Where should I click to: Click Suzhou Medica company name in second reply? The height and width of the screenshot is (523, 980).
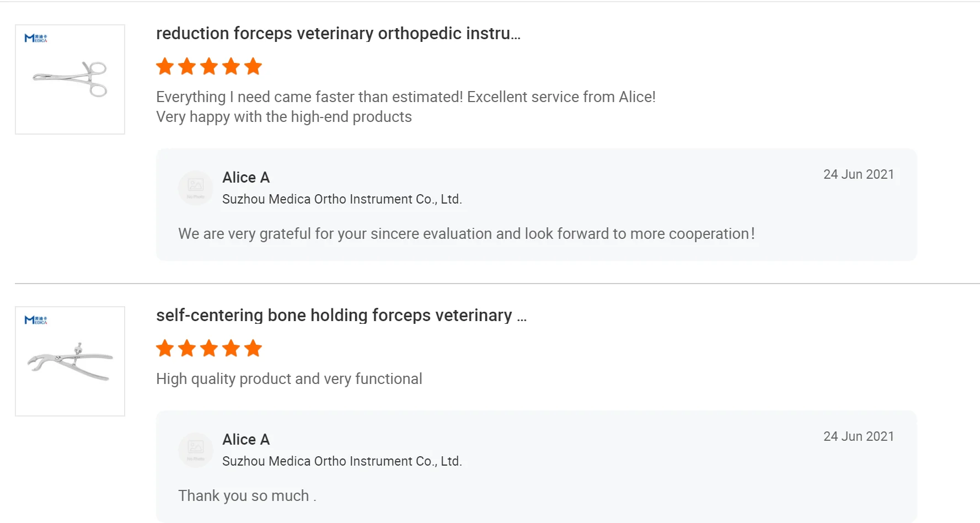pyautogui.click(x=342, y=461)
